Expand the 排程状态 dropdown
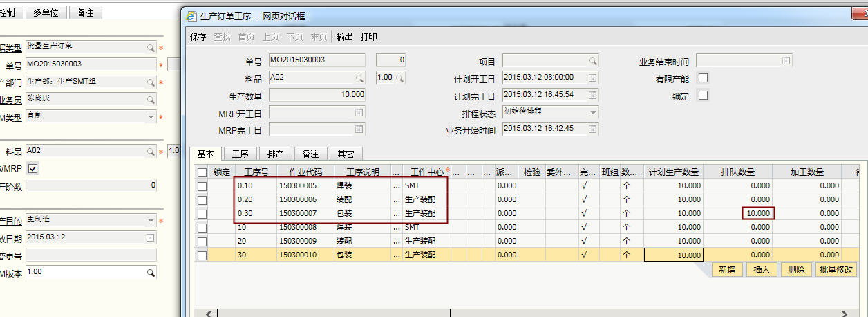Screen dimensions: 868x317 [592, 112]
